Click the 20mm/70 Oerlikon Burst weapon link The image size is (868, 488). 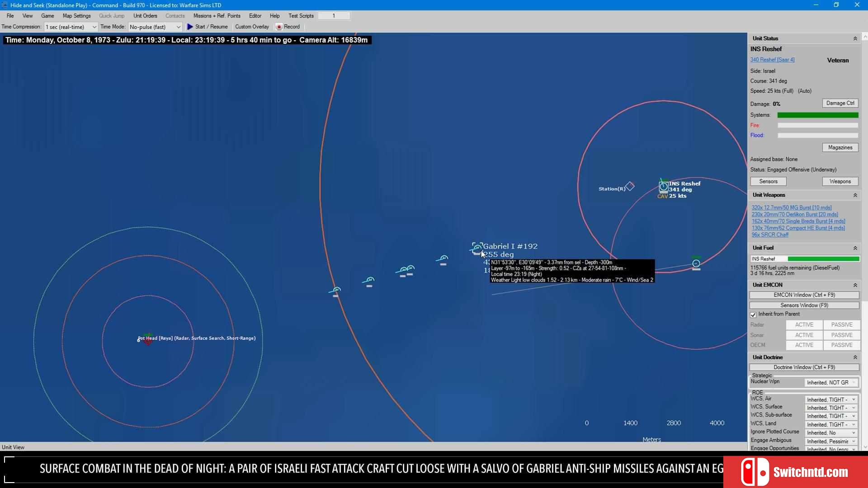[795, 215]
